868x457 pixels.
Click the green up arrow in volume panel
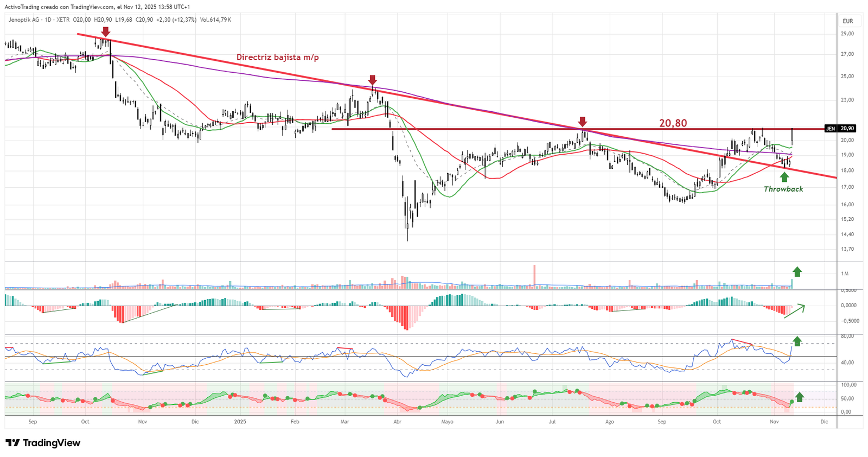pos(796,272)
